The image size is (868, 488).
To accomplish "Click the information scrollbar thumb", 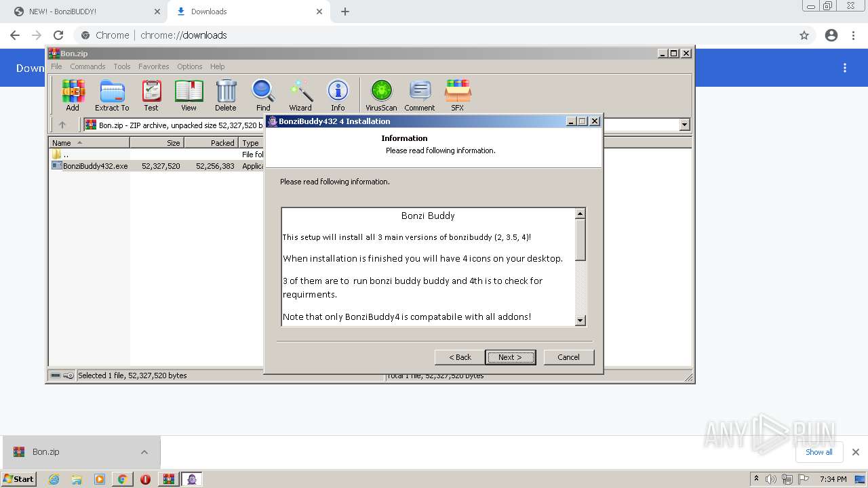I will (x=580, y=240).
